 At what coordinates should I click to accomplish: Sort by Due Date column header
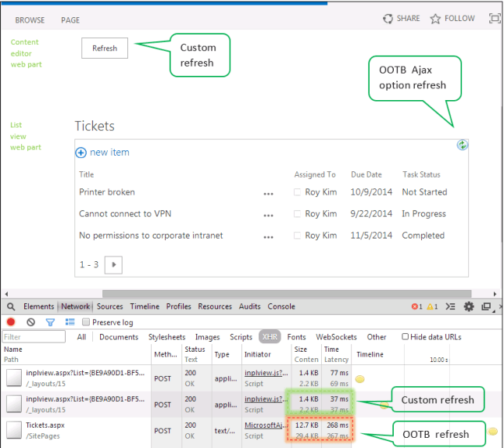point(366,174)
